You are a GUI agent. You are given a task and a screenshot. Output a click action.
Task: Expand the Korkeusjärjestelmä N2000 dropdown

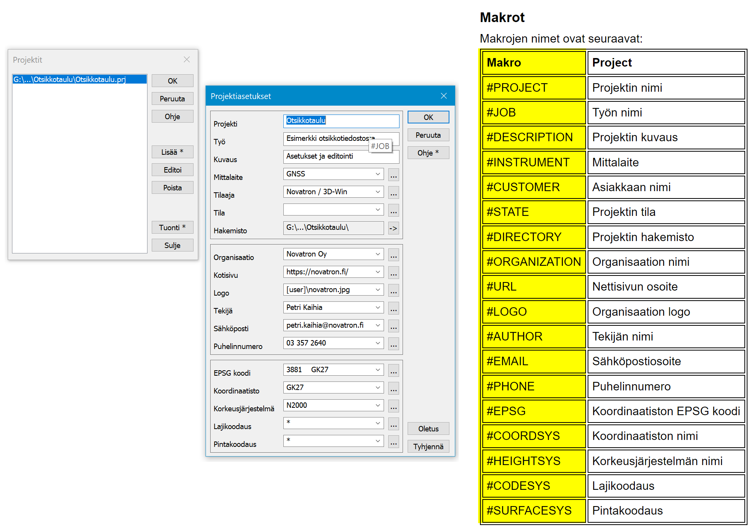click(377, 405)
